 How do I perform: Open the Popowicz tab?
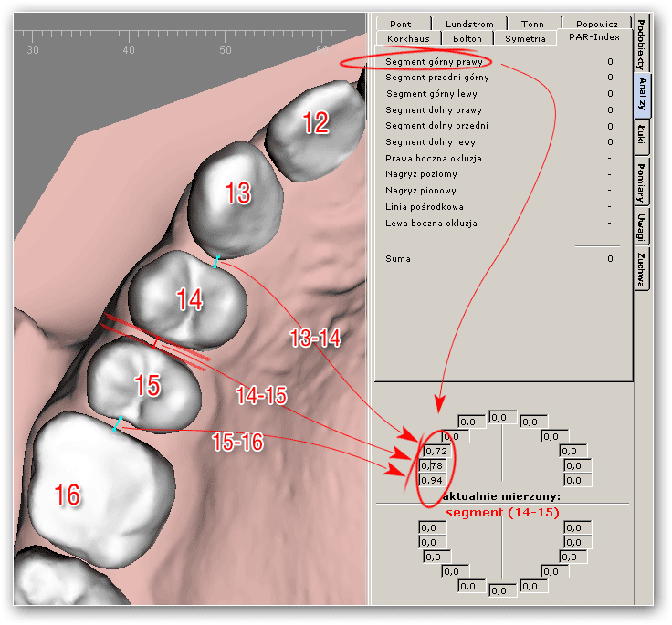click(x=596, y=24)
